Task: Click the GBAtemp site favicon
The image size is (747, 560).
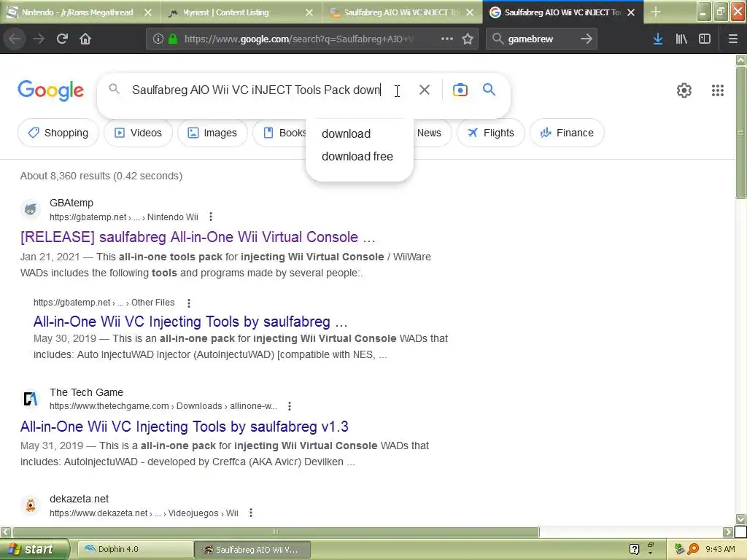Action: pyautogui.click(x=31, y=209)
